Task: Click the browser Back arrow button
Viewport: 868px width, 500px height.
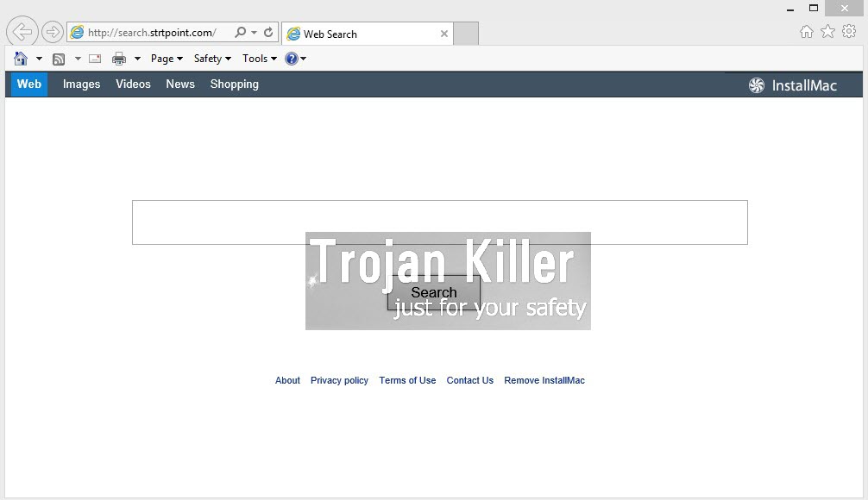Action: [x=22, y=32]
